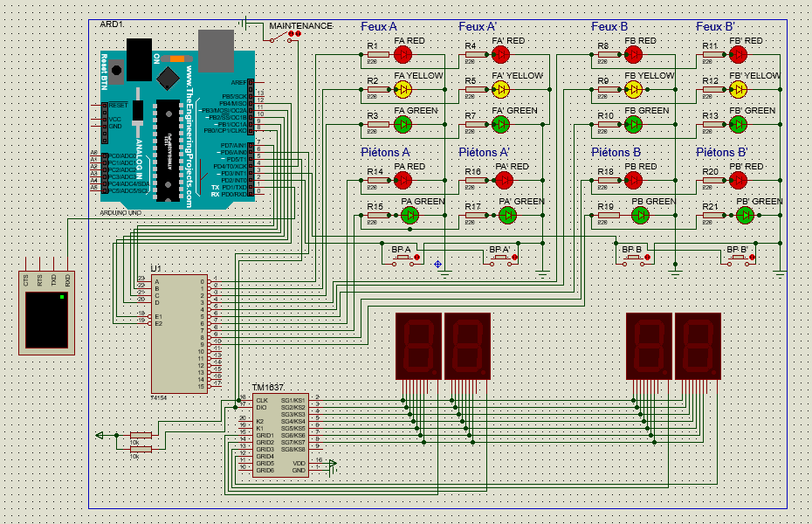
Task: Select the FA' GREEN LED
Action: pyautogui.click(x=500, y=124)
